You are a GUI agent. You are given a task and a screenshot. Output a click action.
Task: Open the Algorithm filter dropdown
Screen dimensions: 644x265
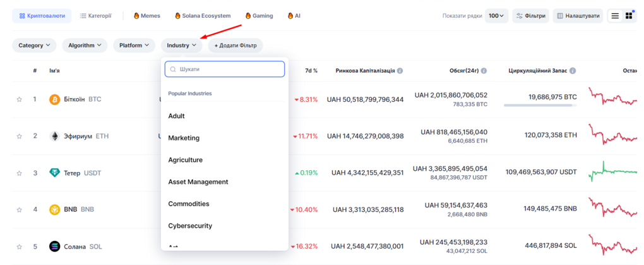[x=85, y=46]
